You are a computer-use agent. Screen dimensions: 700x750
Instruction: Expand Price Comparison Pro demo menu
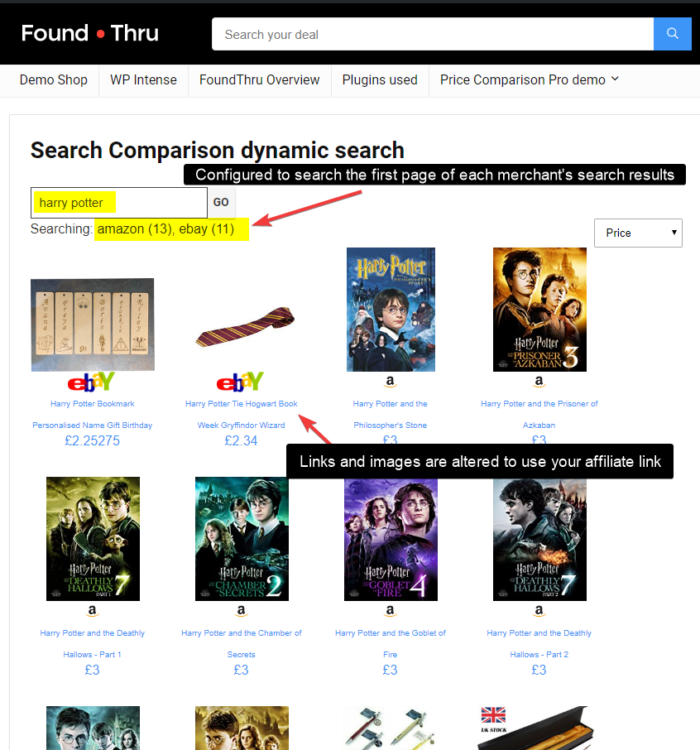coord(530,79)
